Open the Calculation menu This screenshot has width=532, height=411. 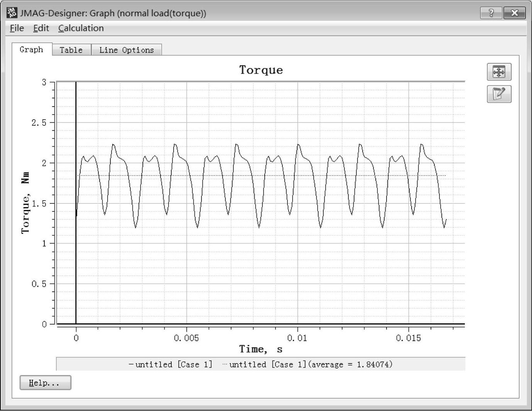[81, 28]
